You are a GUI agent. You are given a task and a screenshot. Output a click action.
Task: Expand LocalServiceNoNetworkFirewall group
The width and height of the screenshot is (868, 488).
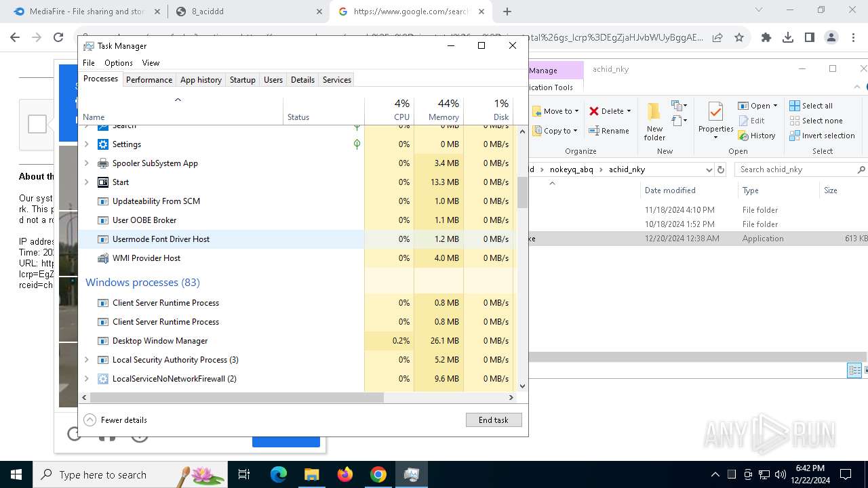pyautogui.click(x=86, y=379)
